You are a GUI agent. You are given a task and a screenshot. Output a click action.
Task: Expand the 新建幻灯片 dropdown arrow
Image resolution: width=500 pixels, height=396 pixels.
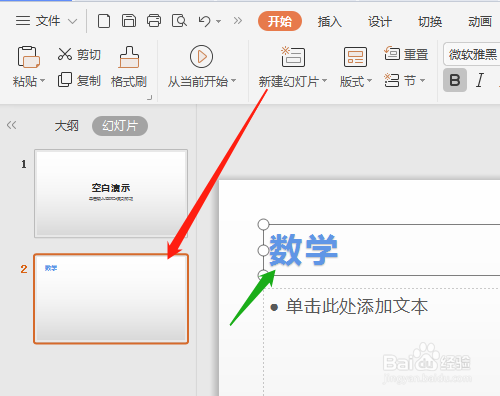(x=324, y=81)
